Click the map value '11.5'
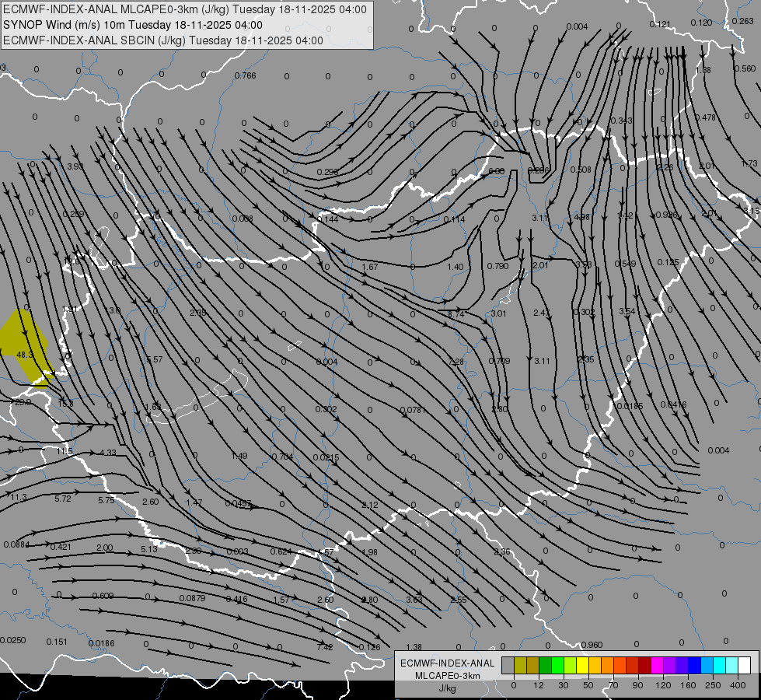 point(64,451)
